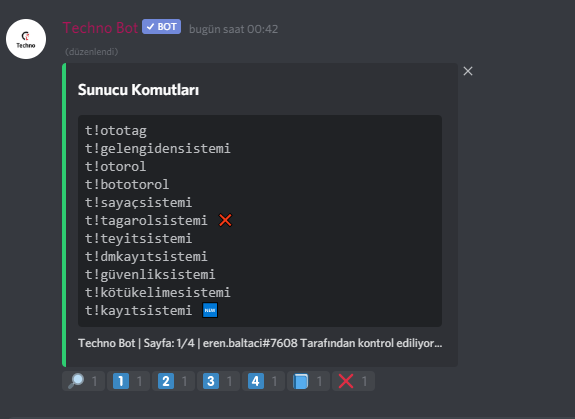
Task: Click the Techno Bot username
Action: (x=100, y=28)
